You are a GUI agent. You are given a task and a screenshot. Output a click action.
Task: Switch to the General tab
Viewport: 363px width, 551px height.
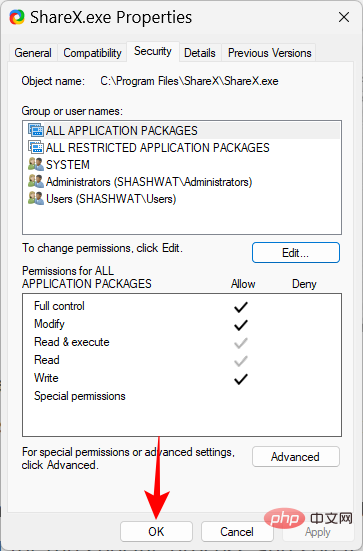pos(33,53)
